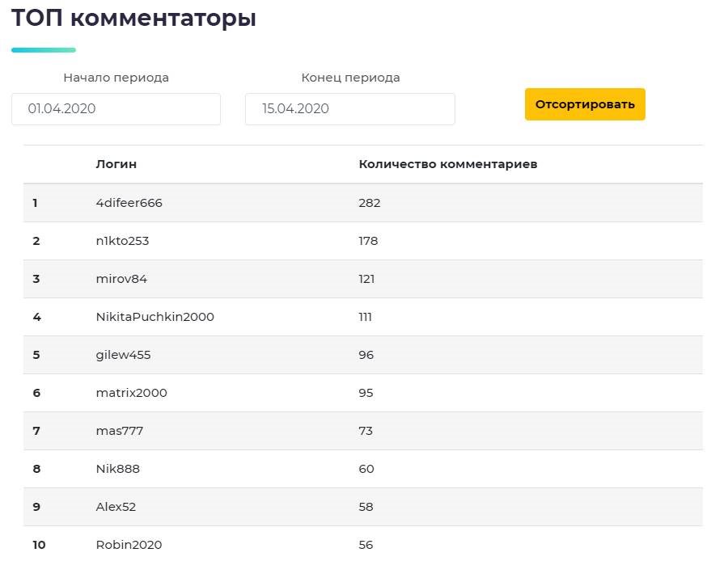Select login mirov84
Screen dimensions: 728x561
click(121, 279)
